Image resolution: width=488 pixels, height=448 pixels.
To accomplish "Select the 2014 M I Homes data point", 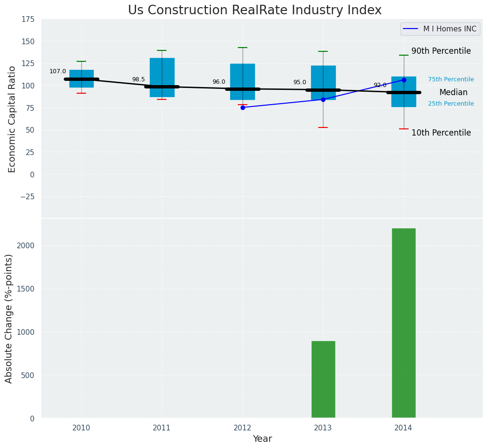I will (x=404, y=80).
